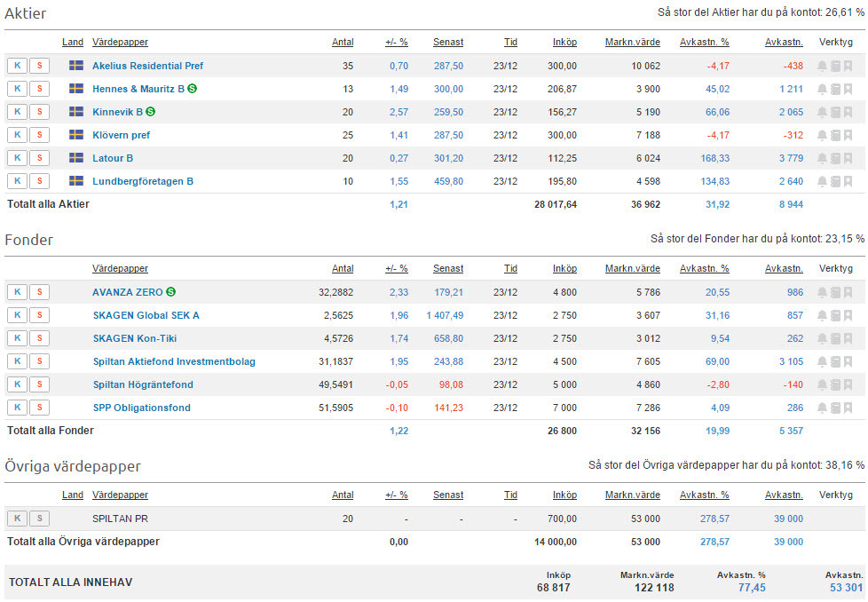Image resolution: width=868 pixels, height=602 pixels.
Task: Open the notes icon for Hennes & Mauritz B
Action: point(835,89)
